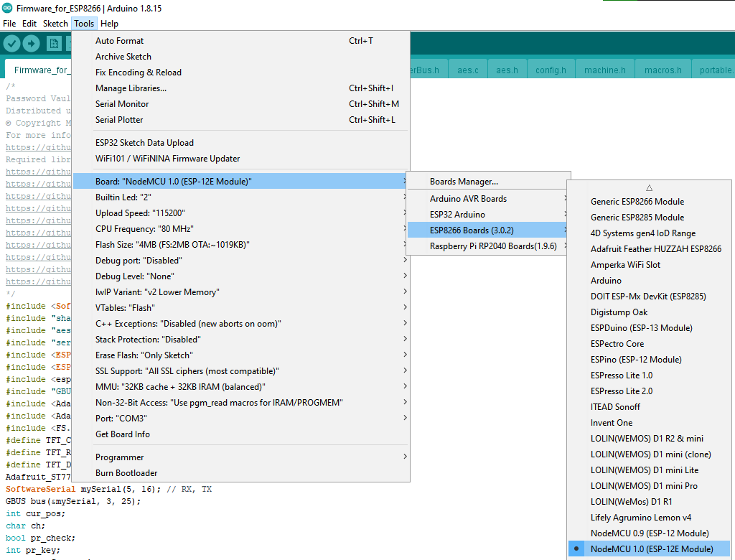
Task: Select 4D Systems gen4 IoD Range
Action: click(649, 233)
